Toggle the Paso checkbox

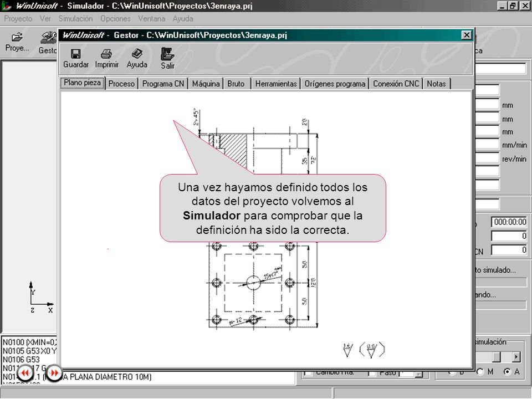tap(372, 373)
